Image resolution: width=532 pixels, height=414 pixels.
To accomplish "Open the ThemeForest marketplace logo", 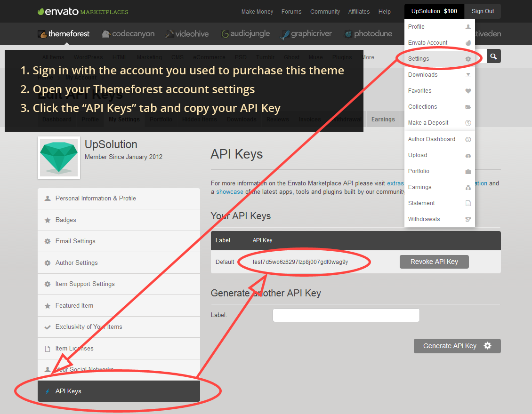I will pos(64,33).
